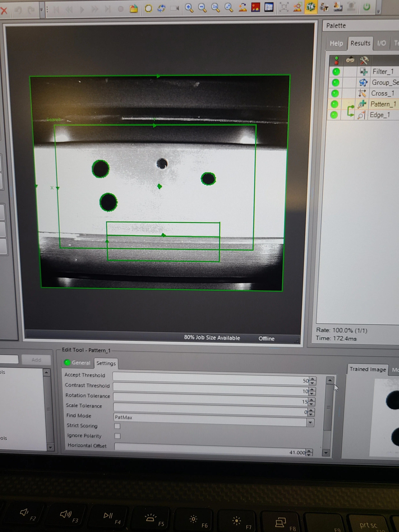Select the Cross_1 tool in results list

click(x=382, y=93)
